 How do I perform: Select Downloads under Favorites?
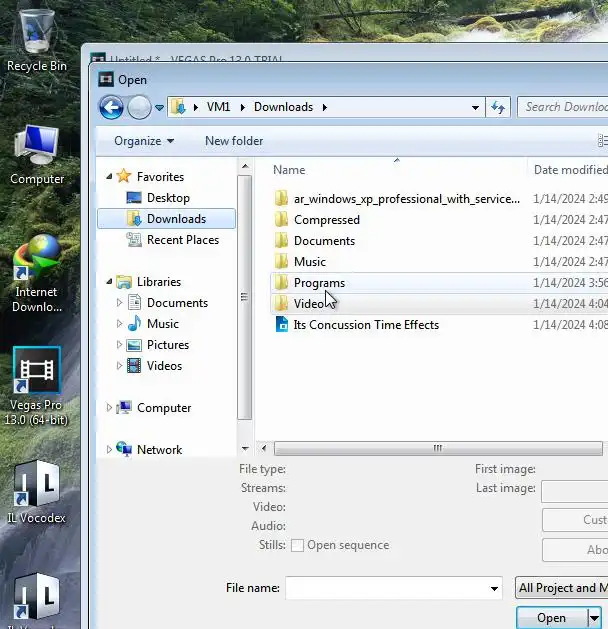tap(166, 219)
